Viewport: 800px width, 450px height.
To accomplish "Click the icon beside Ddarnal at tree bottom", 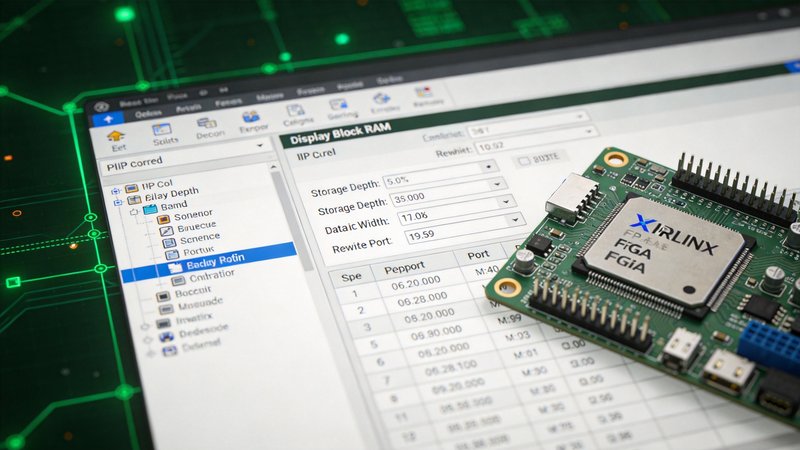I will tap(170, 350).
